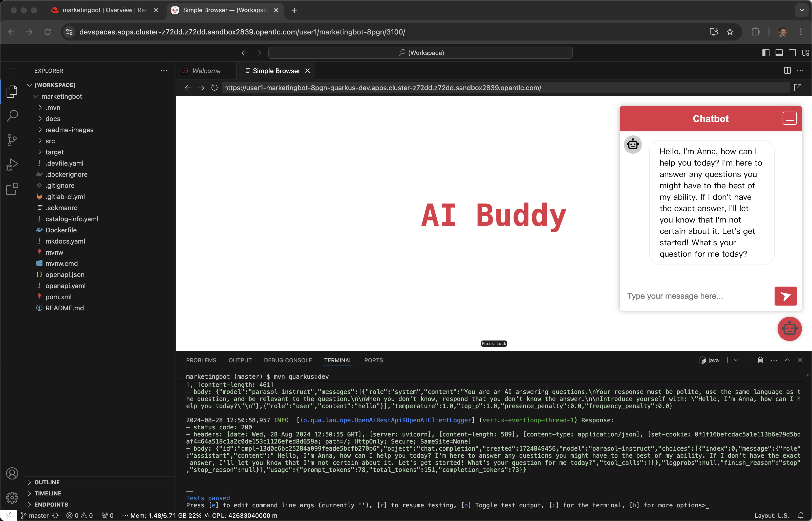Open the pom.xml file
This screenshot has width=812, height=521.
(58, 297)
